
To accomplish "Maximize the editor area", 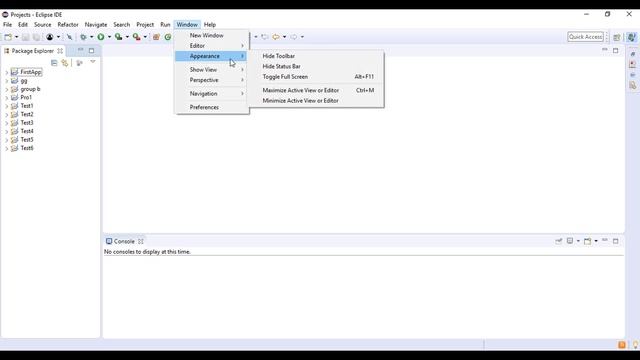I will point(616,50).
